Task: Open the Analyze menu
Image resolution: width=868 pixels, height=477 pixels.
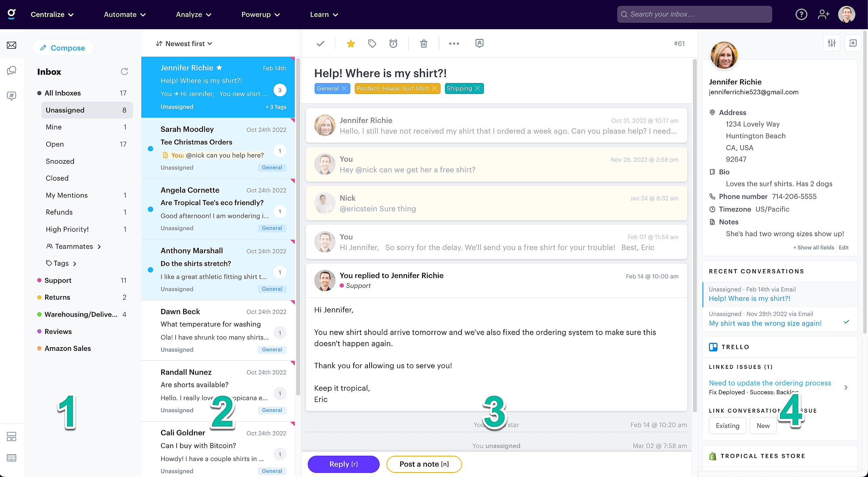Action: (x=193, y=14)
